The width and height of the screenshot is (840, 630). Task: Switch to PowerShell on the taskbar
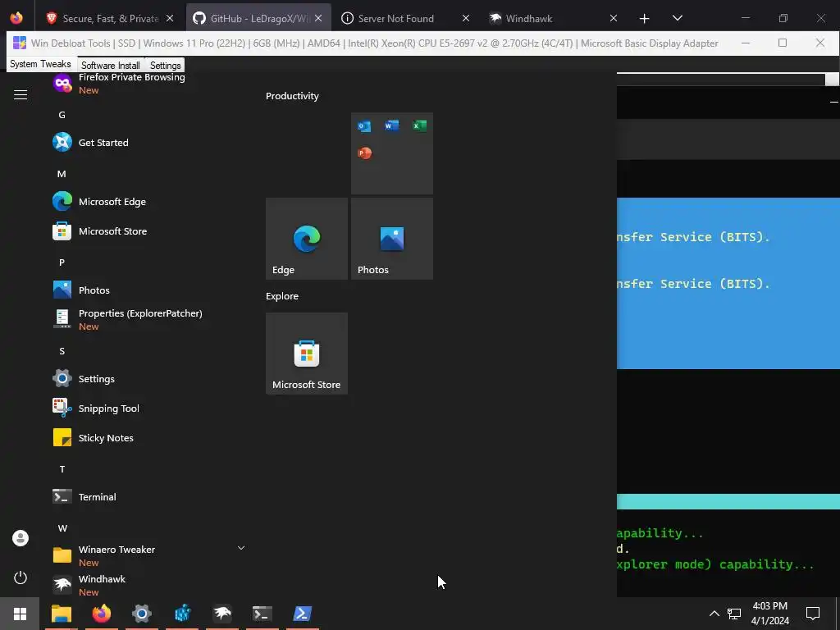tap(302, 614)
